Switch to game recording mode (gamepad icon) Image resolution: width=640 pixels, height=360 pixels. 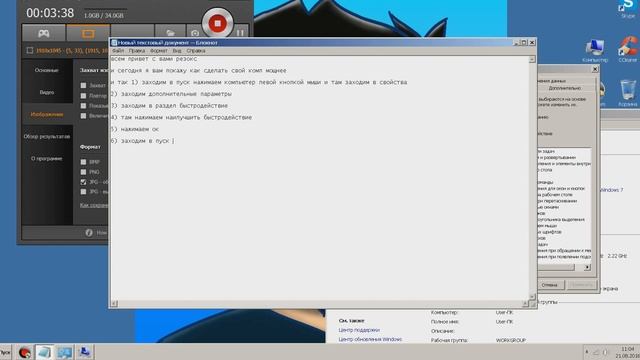click(x=44, y=33)
